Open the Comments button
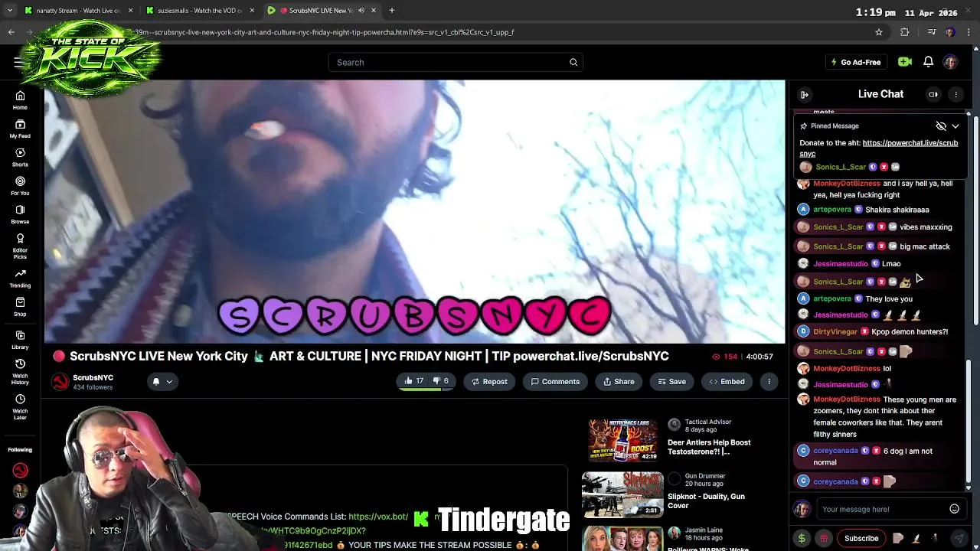This screenshot has height=551, width=980. pos(555,381)
